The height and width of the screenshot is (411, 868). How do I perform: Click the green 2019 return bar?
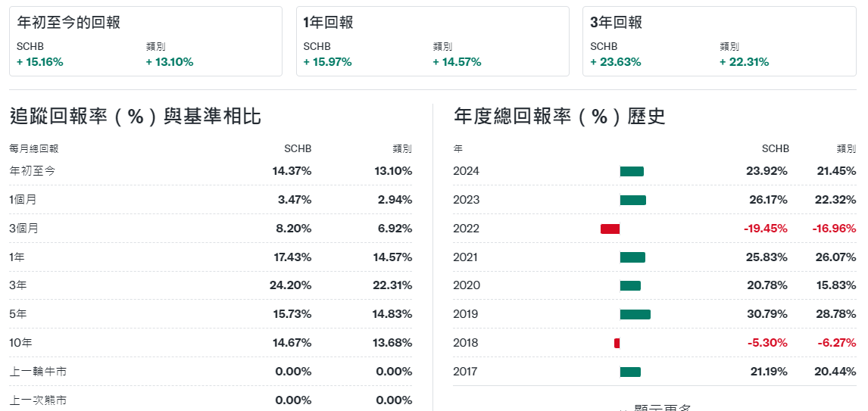point(635,314)
